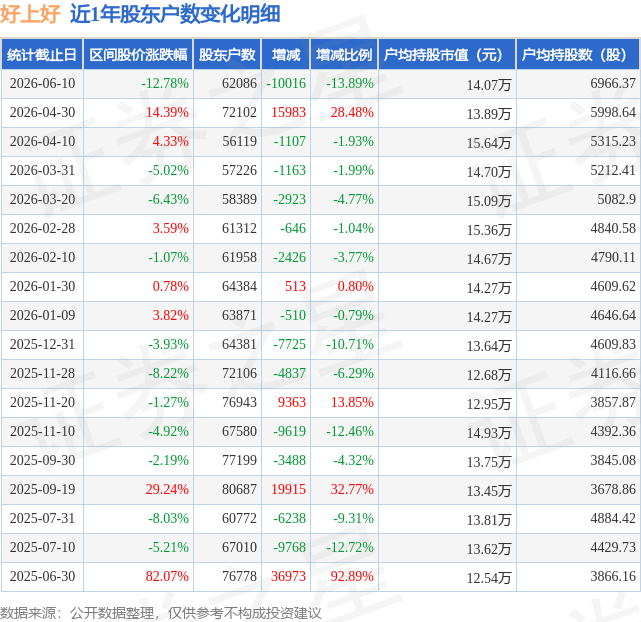The width and height of the screenshot is (641, 622).
Task: Click the 区间股价涨跌幅 column header
Action: [x=138, y=54]
